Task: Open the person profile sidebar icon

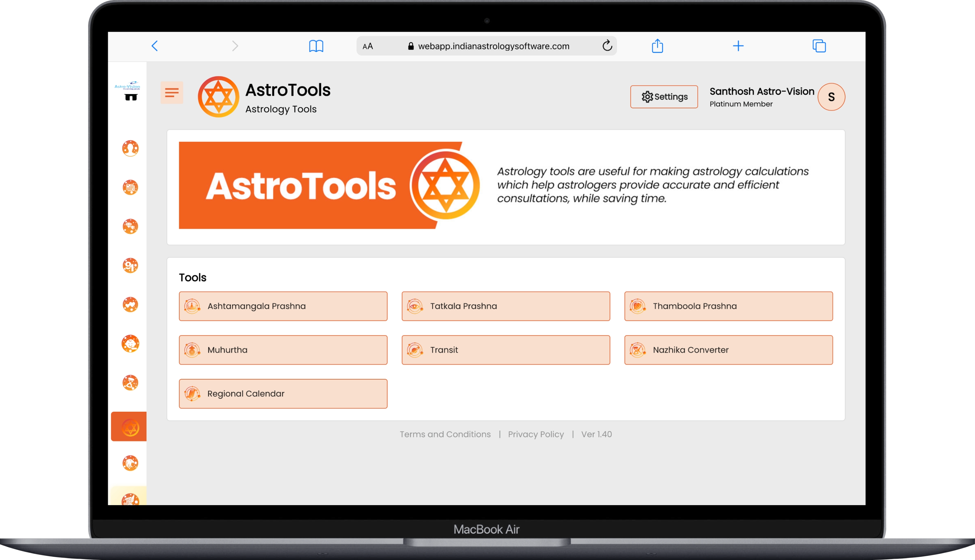Action: click(130, 148)
